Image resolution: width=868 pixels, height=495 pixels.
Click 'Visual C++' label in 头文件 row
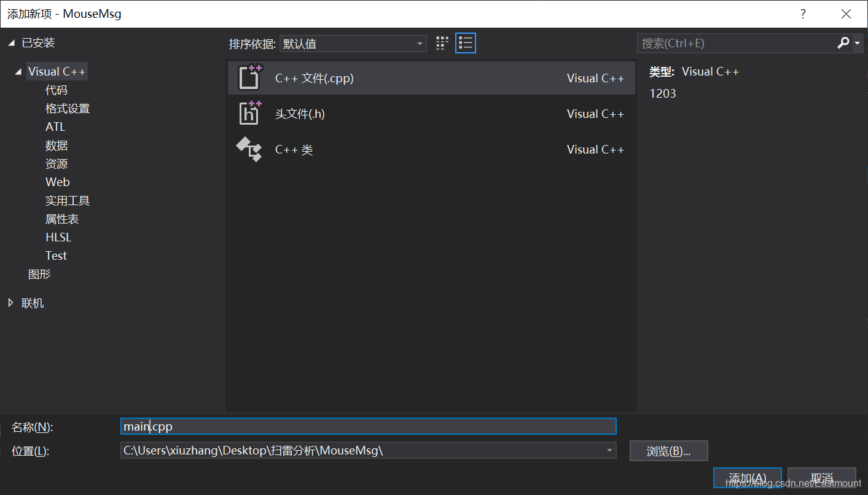point(595,114)
